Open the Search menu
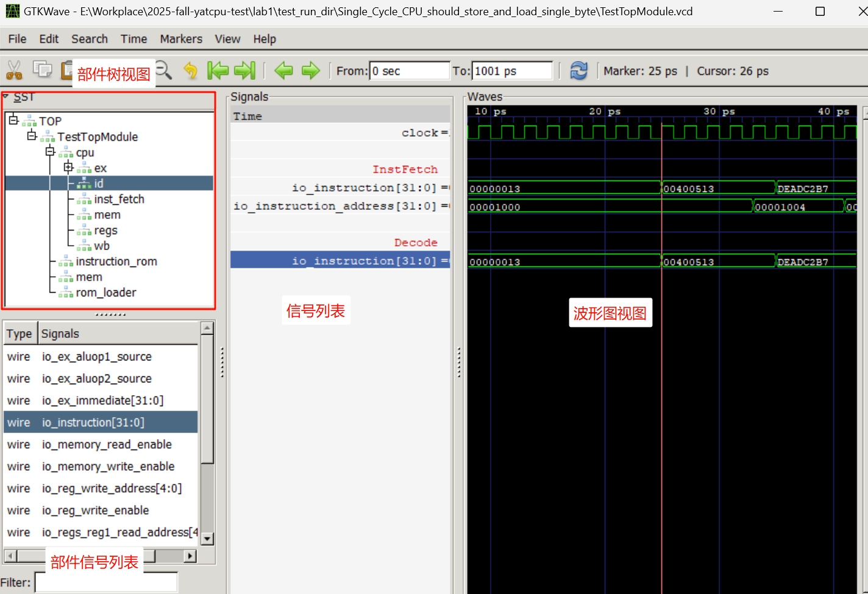Image resolution: width=868 pixels, height=594 pixels. pyautogui.click(x=90, y=39)
